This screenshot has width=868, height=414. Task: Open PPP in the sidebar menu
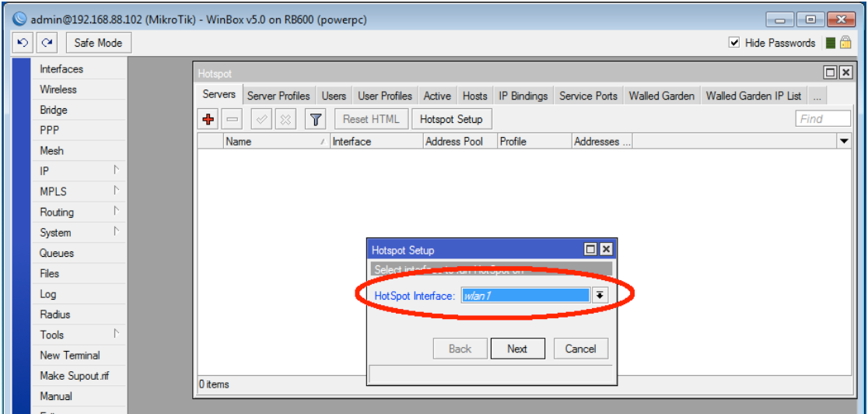tap(79, 130)
